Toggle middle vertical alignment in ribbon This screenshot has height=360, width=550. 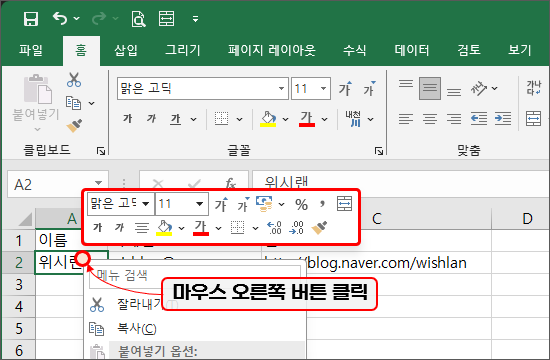[x=430, y=88]
